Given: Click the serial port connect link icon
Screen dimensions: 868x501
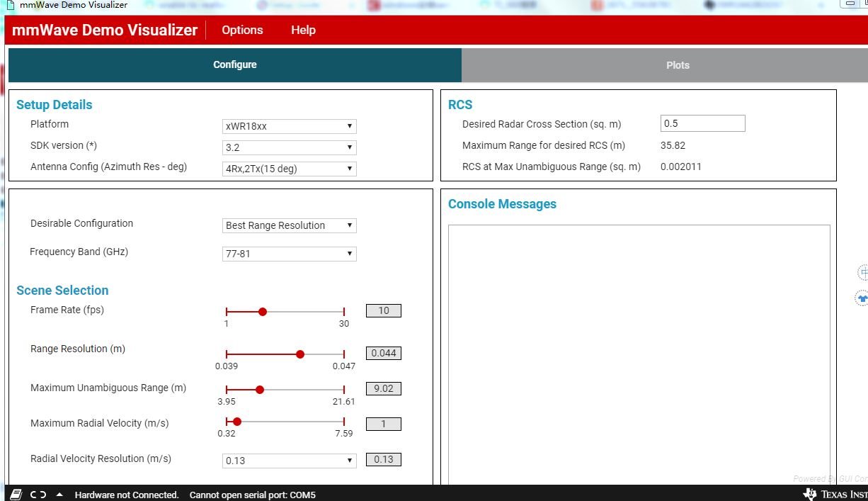Looking at the screenshot, I should coord(38,495).
